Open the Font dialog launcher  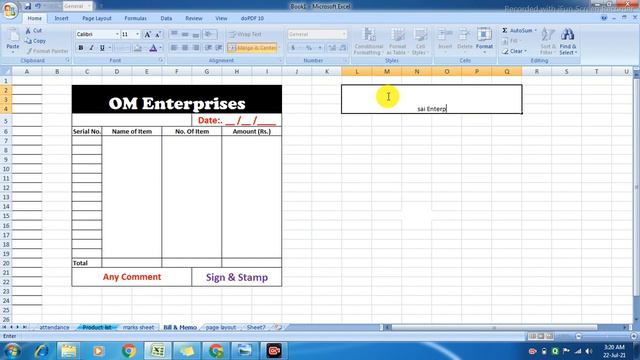[x=161, y=60]
